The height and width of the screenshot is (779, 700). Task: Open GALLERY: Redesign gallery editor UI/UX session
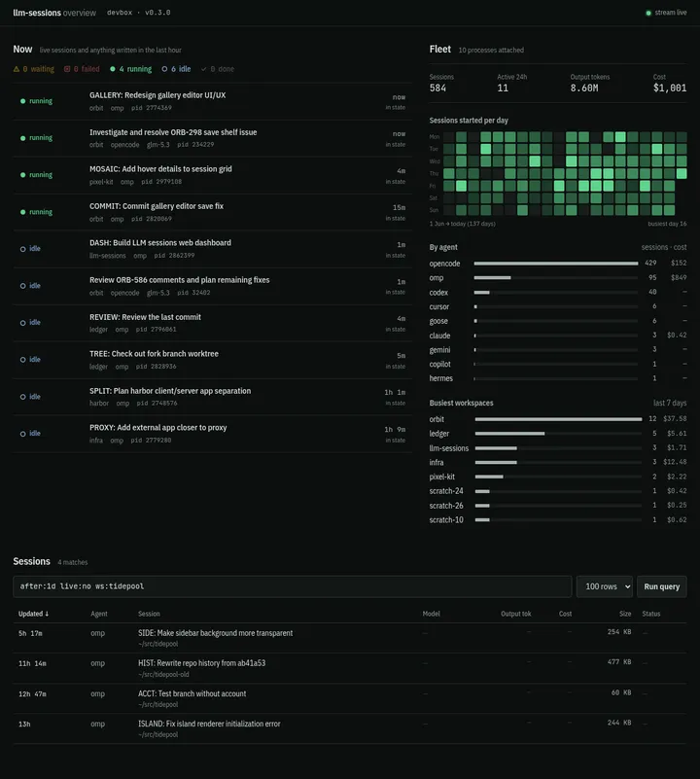pos(212,101)
